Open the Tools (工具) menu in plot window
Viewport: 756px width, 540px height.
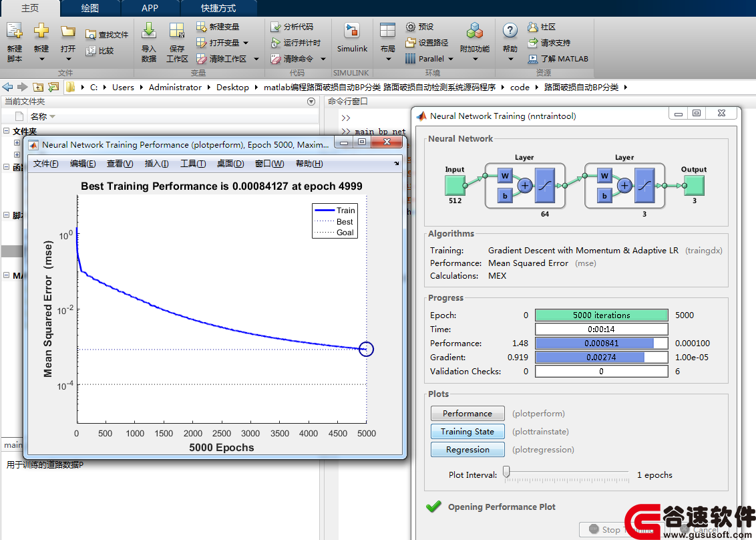point(193,164)
